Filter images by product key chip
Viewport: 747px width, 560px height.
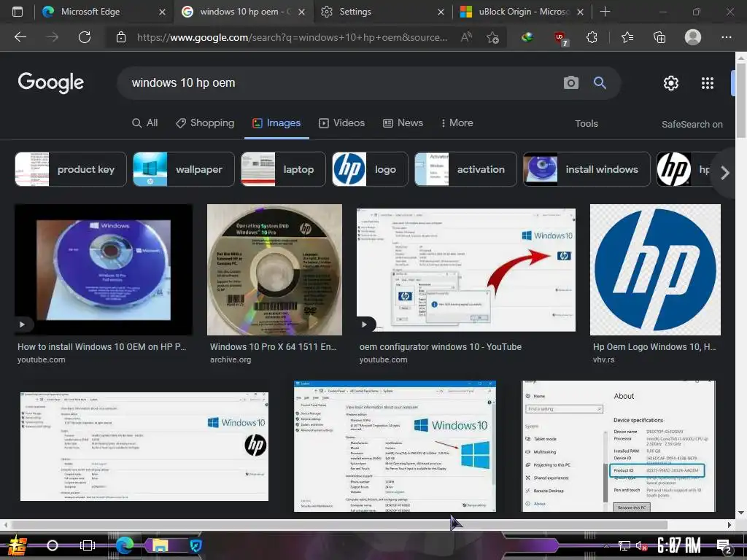pyautogui.click(x=71, y=169)
